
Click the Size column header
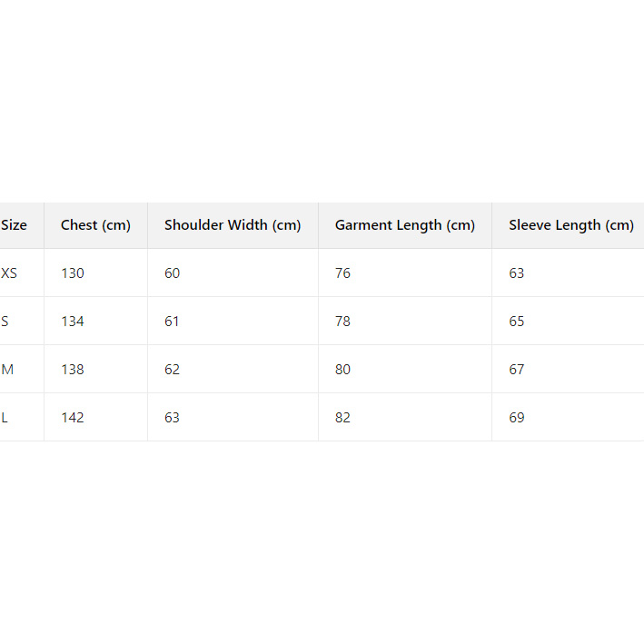tap(15, 225)
